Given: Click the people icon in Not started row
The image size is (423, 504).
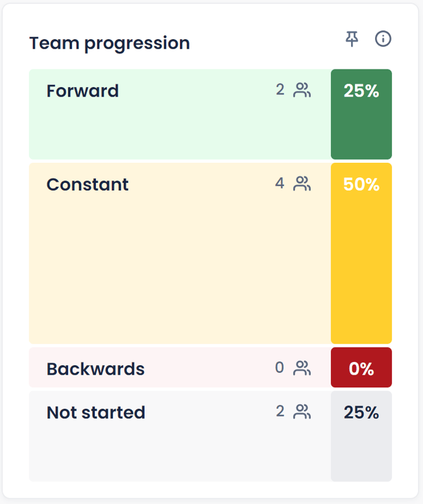Looking at the screenshot, I should (302, 412).
